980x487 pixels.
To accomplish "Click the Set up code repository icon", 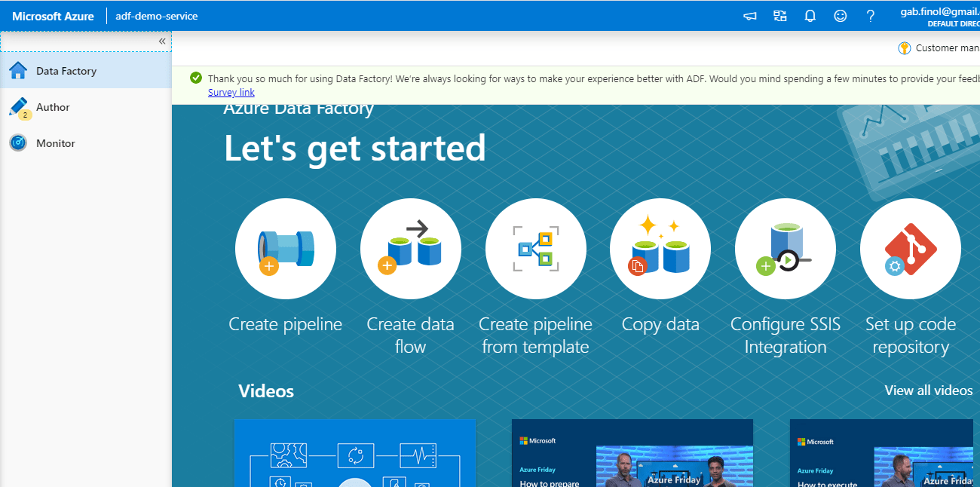I will [911, 249].
